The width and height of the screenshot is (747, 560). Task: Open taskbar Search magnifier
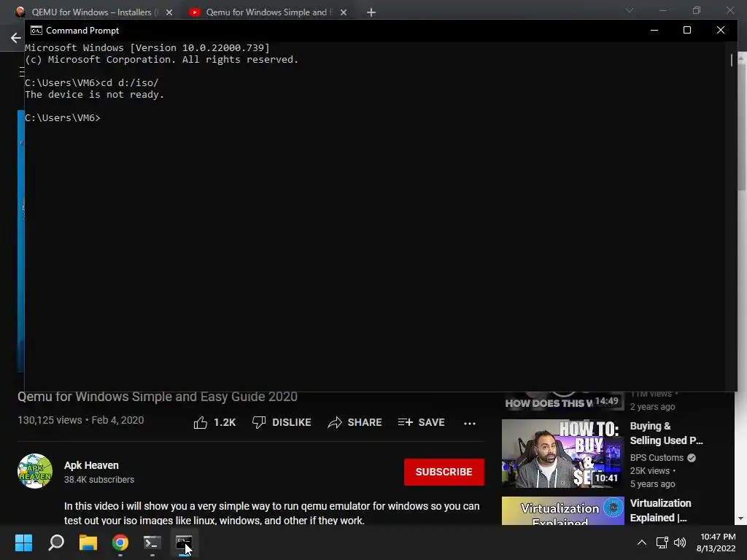point(56,542)
